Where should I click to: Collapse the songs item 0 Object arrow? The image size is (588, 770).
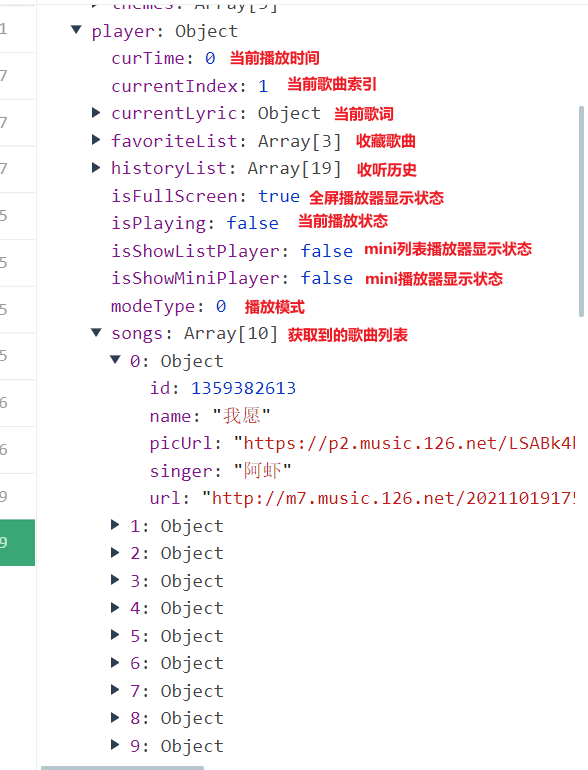pos(115,360)
